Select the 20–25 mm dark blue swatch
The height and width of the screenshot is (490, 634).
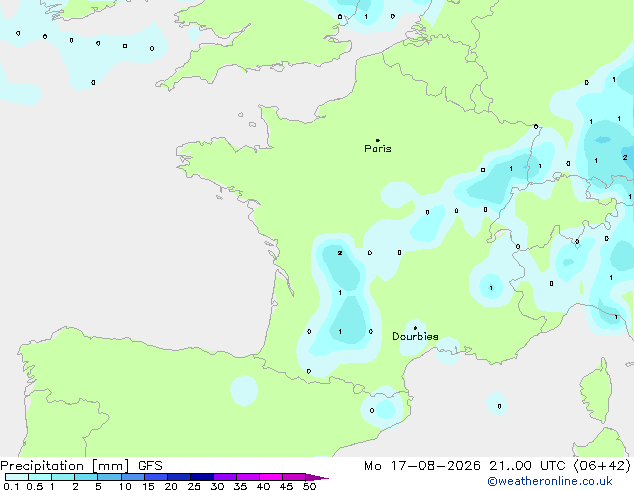click(x=179, y=477)
